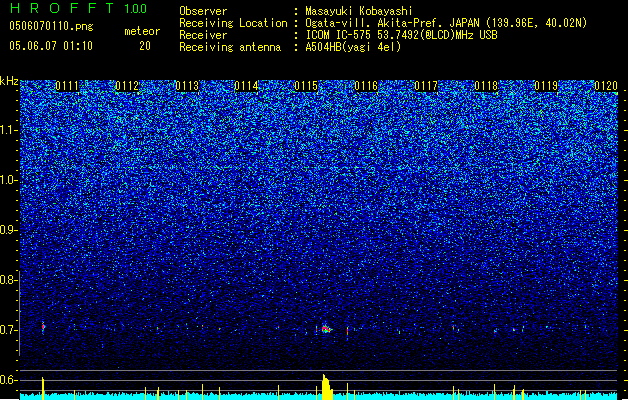Click the 0.7 kHz axis label
The height and width of the screenshot is (400, 629).
[x=8, y=330]
